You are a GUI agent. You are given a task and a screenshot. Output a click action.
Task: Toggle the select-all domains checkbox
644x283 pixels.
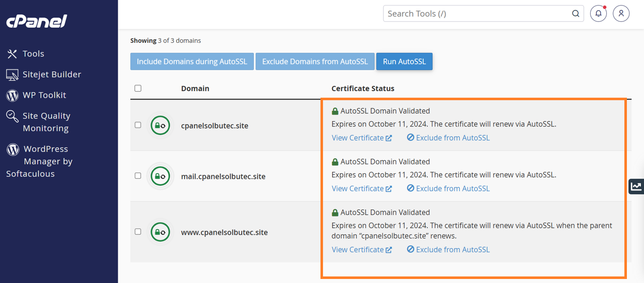(138, 88)
